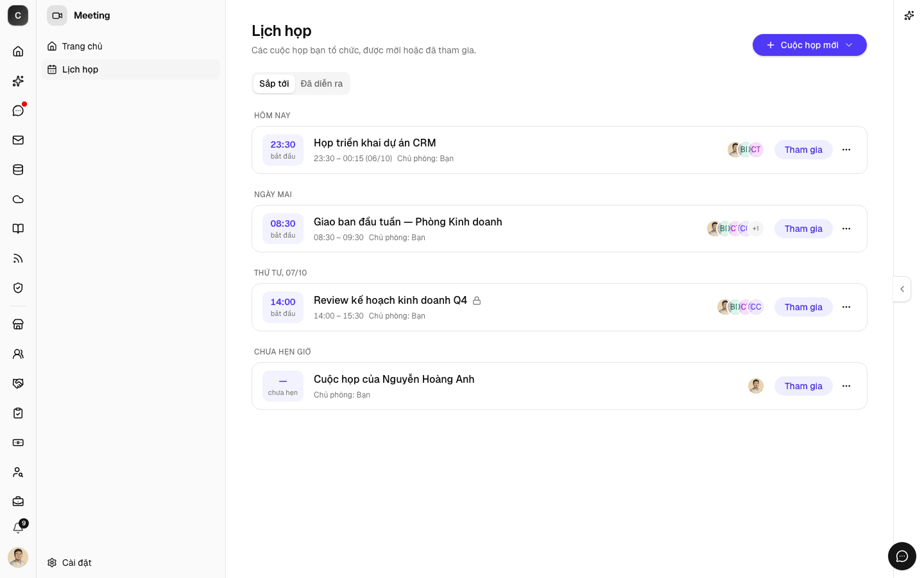Viewport: 924px width, 578px height.
Task: Open the book icon in the rail
Action: pos(18,229)
